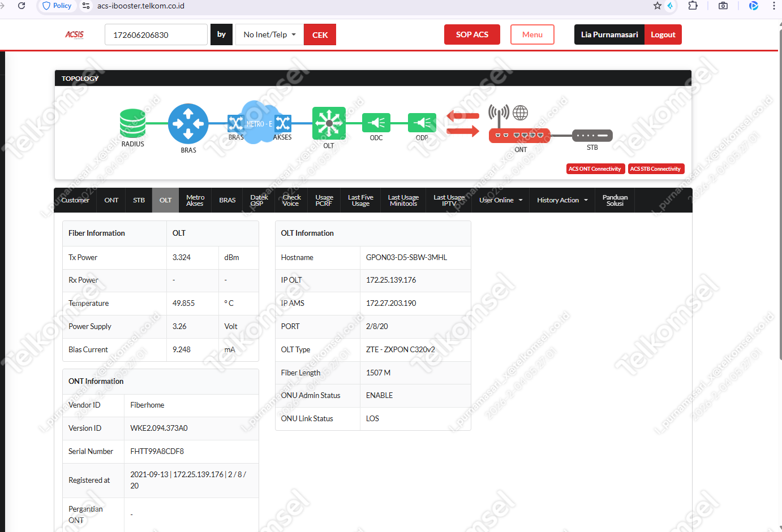Select the blue BRAS router icon
The image size is (782, 532).
click(188, 123)
